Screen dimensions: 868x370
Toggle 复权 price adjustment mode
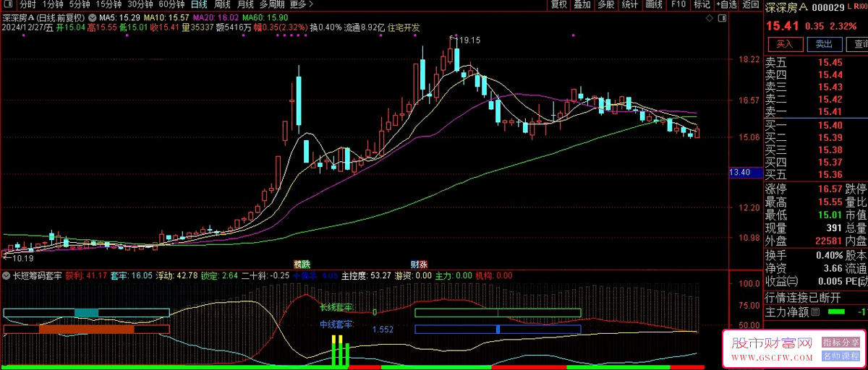point(559,4)
